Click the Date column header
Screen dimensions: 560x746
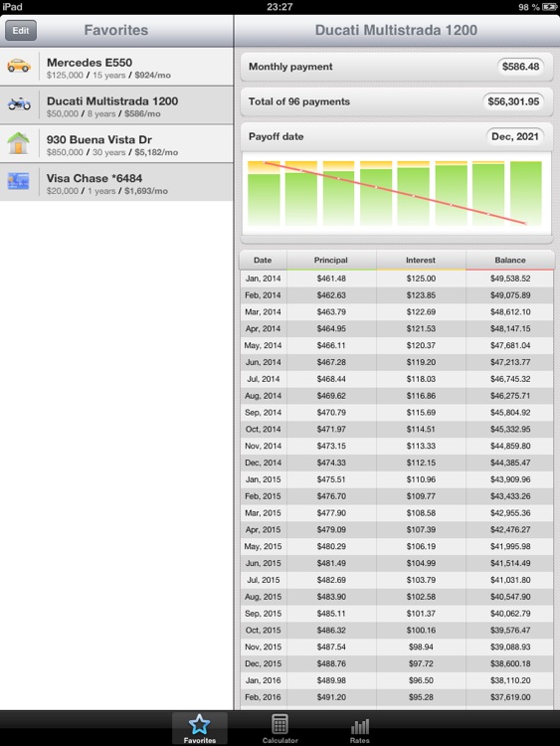263,261
